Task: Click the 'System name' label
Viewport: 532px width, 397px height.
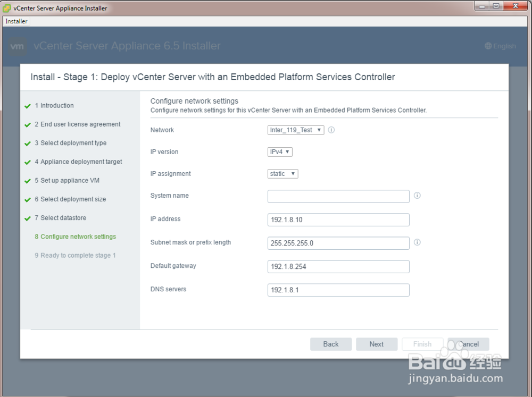Action: click(x=170, y=195)
